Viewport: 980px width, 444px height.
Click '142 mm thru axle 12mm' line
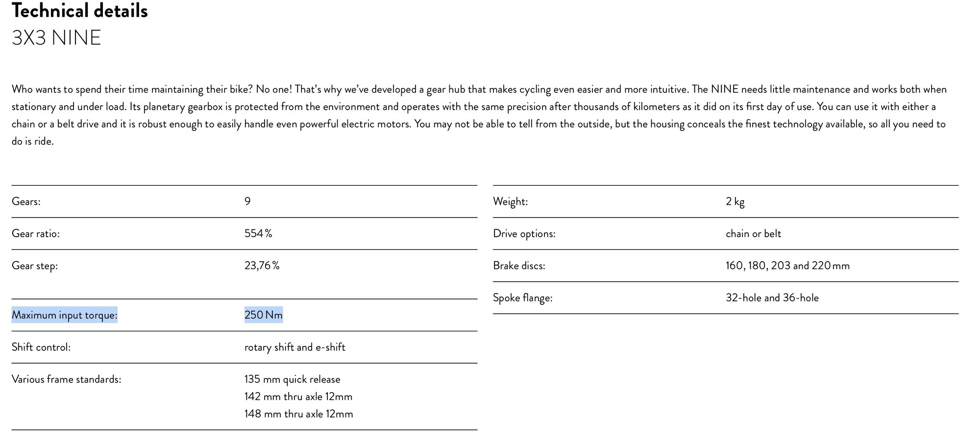[298, 396]
